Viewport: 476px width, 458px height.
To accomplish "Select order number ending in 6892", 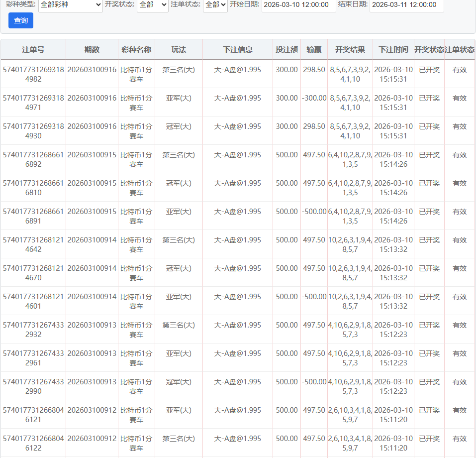I will click(33, 159).
